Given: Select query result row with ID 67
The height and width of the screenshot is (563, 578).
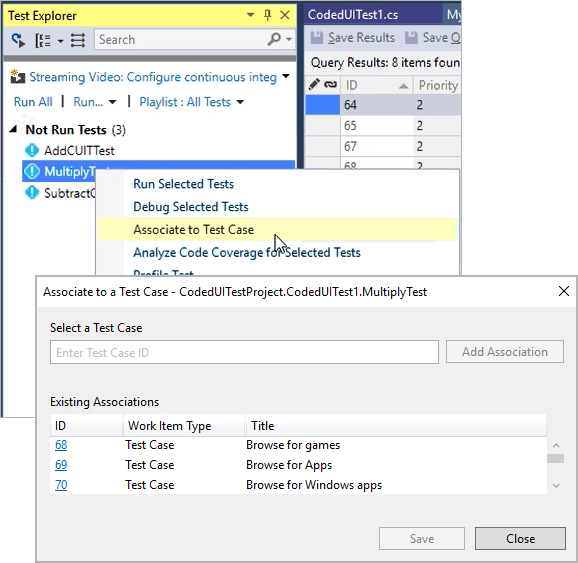Looking at the screenshot, I should point(383,146).
